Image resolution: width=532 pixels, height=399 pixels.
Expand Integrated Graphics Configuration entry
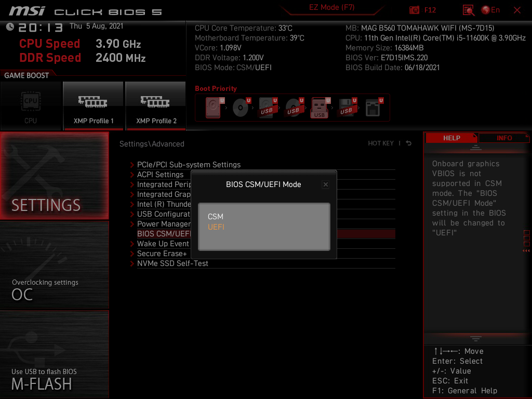click(x=160, y=194)
